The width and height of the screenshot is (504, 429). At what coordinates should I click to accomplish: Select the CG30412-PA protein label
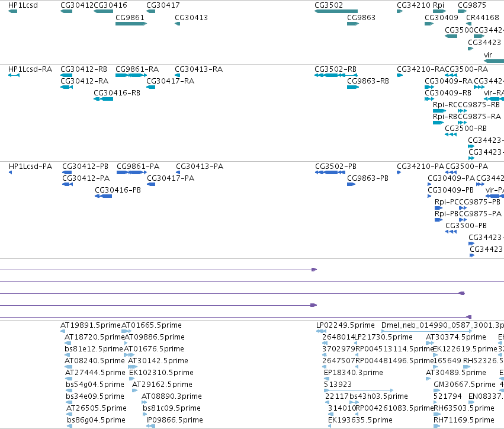point(86,178)
